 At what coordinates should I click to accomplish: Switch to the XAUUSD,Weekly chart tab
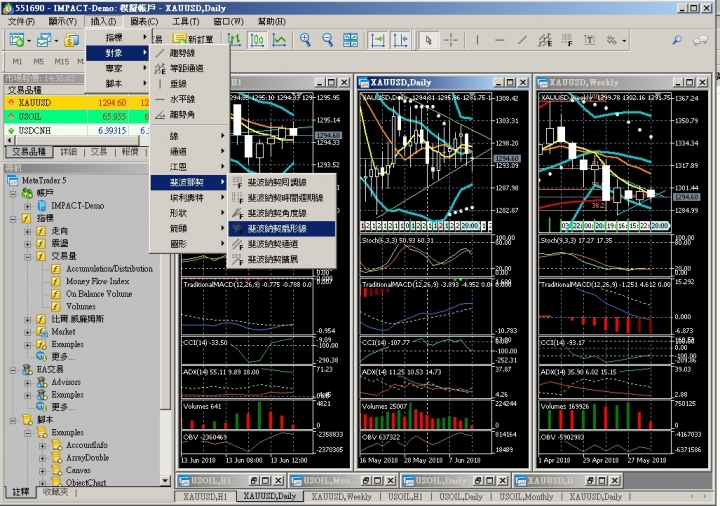[341, 496]
